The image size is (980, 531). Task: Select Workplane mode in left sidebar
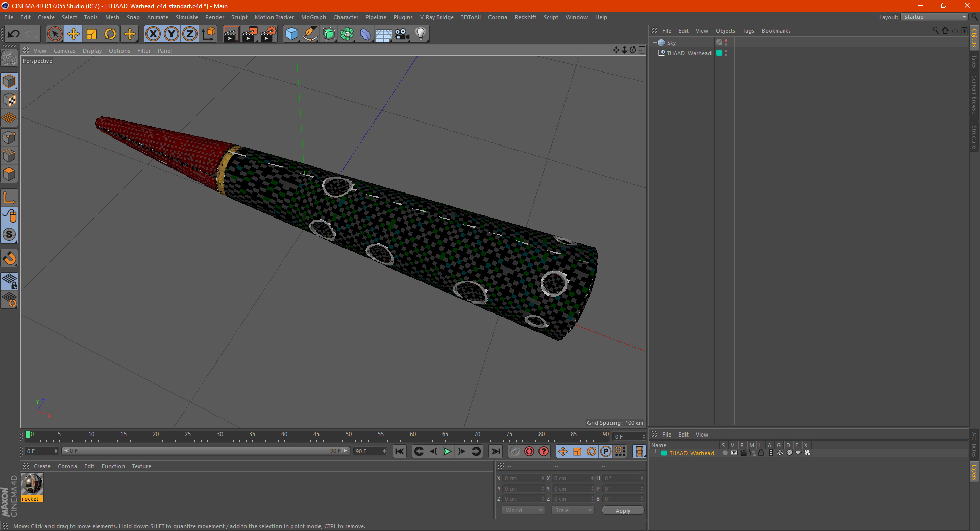coord(9,118)
